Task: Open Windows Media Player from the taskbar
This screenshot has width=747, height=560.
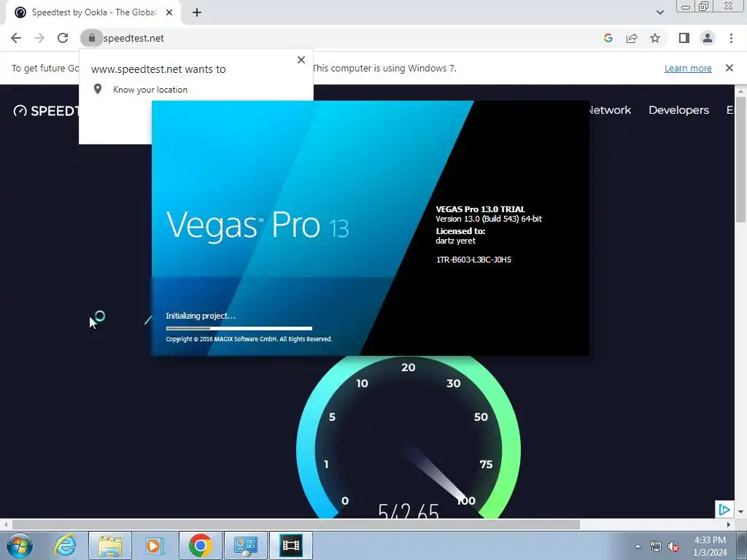Action: click(155, 545)
